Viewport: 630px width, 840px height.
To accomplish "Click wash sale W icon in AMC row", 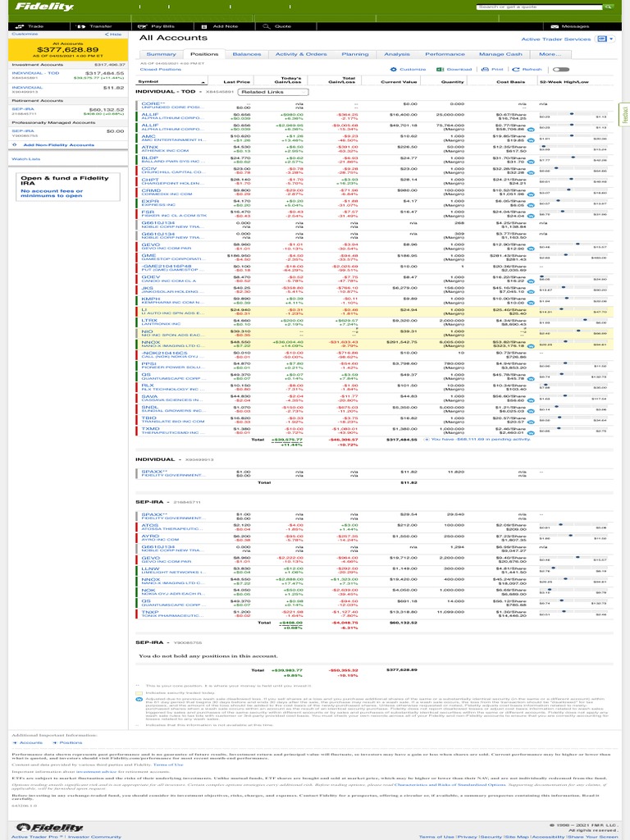I will click(x=531, y=140).
